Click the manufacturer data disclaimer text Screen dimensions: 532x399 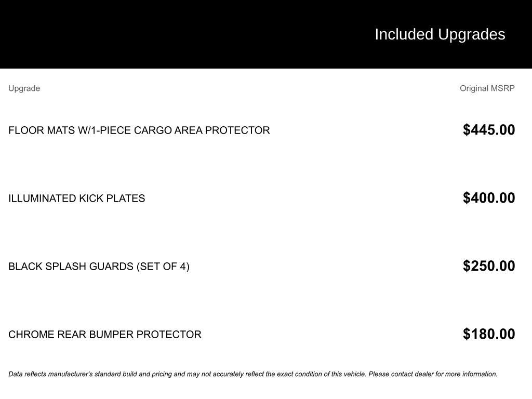[x=253, y=374]
